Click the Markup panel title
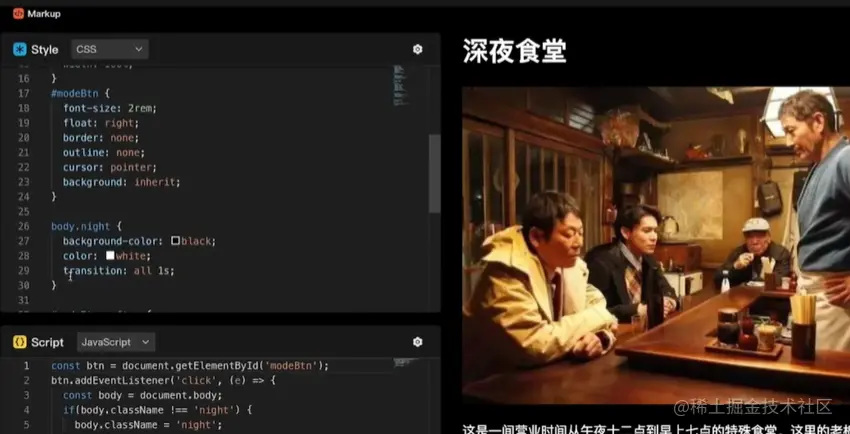 44,14
